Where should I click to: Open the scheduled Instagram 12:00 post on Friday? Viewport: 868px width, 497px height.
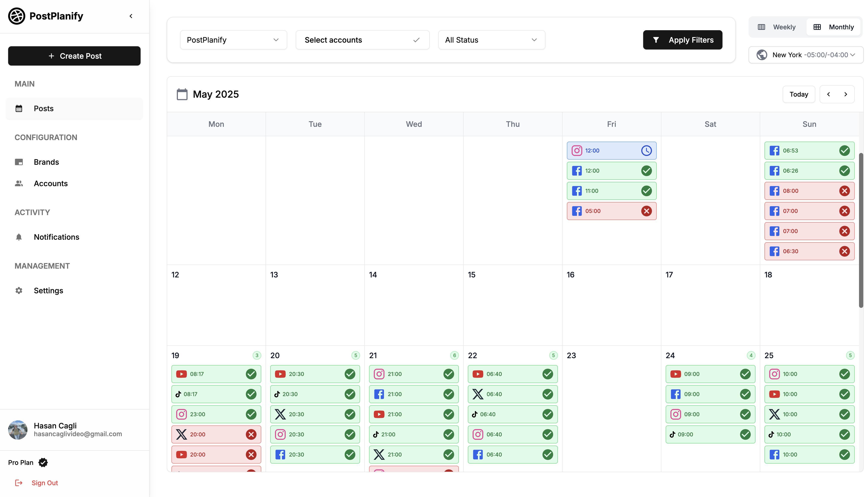click(611, 151)
